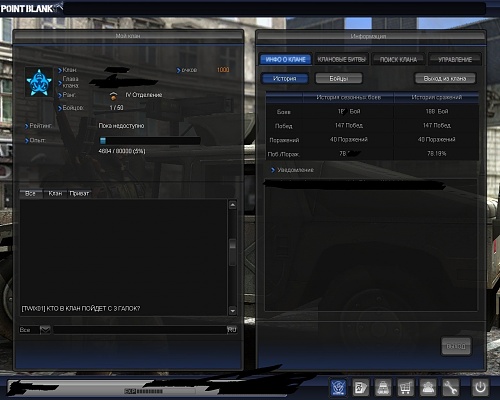Viewport: 500px width, 400px height.
Task: Toggle the История view button
Action: click(x=284, y=79)
